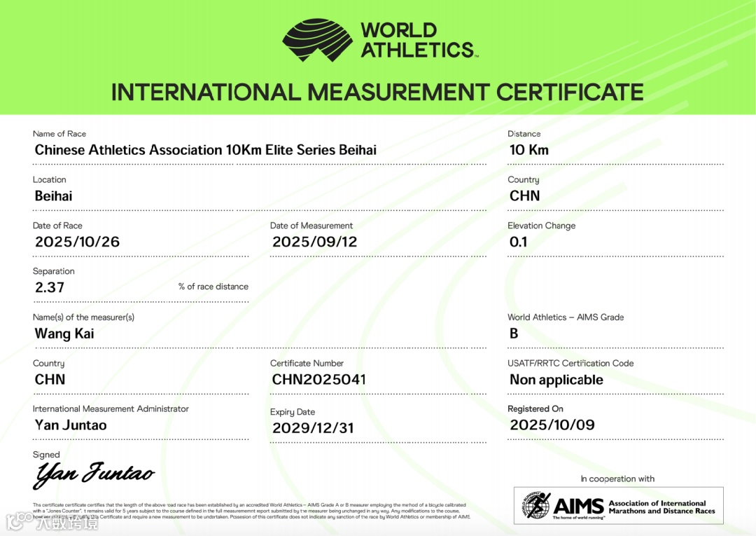Click the race Country value 'CHN' beside Location
The width and height of the screenshot is (756, 536).
point(524,196)
